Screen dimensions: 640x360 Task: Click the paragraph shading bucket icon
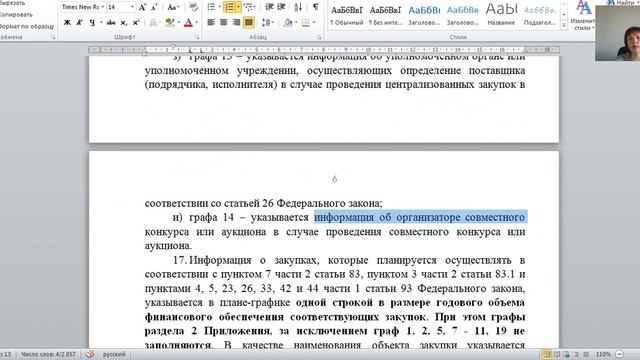click(x=287, y=23)
